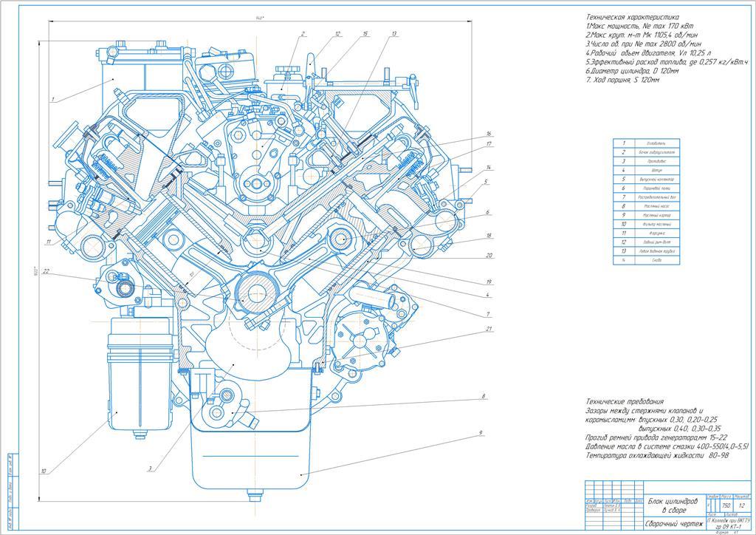This screenshot has width=756, height=535.
Task: Select the line 'Зазоры между стержнями клапанов и'
Action: (645, 411)
